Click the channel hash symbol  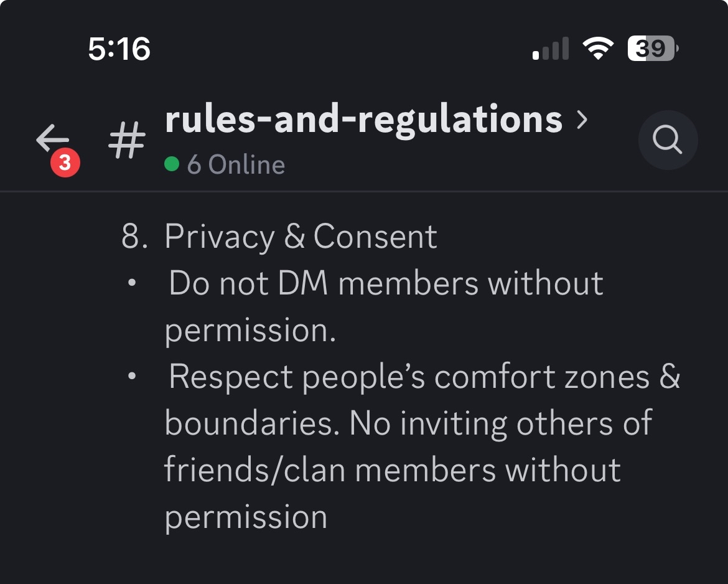point(127,139)
